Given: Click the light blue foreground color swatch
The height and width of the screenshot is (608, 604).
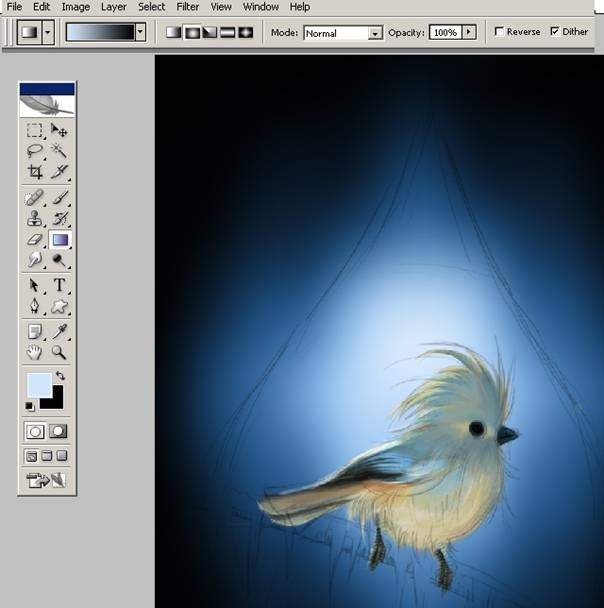Looking at the screenshot, I should click(39, 384).
